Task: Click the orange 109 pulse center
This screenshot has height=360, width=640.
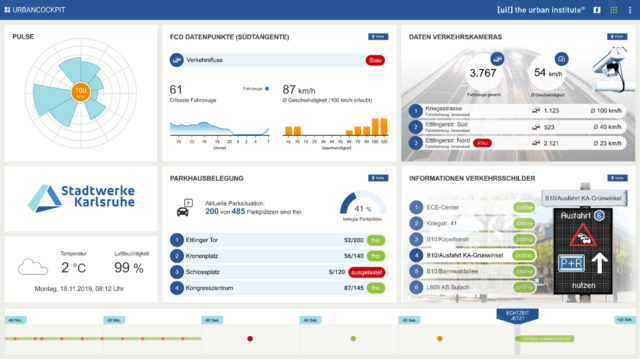Action: tap(80, 92)
